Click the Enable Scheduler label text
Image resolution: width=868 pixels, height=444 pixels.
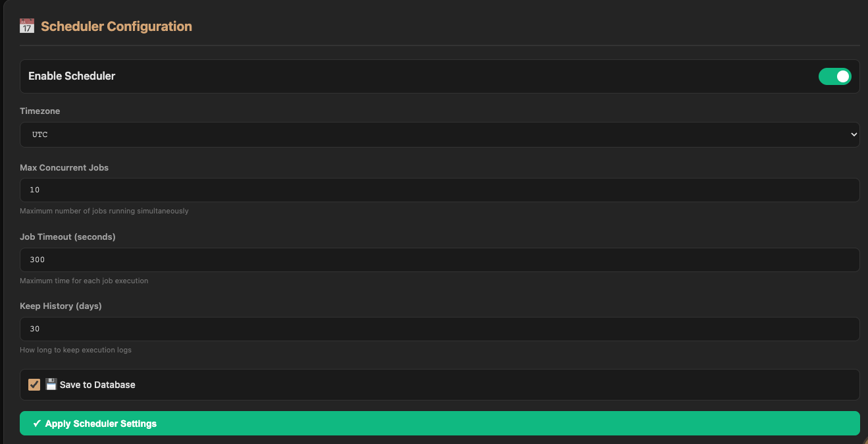click(72, 76)
